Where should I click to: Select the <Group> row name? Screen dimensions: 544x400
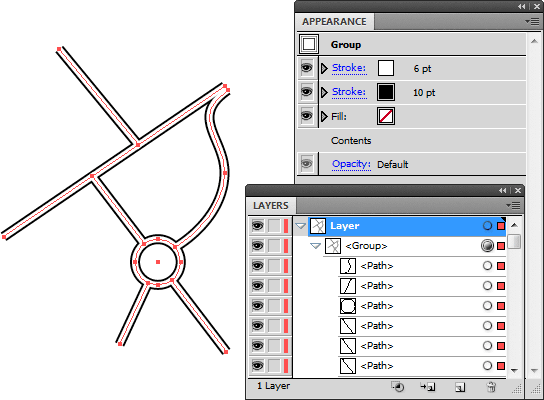pyautogui.click(x=366, y=246)
